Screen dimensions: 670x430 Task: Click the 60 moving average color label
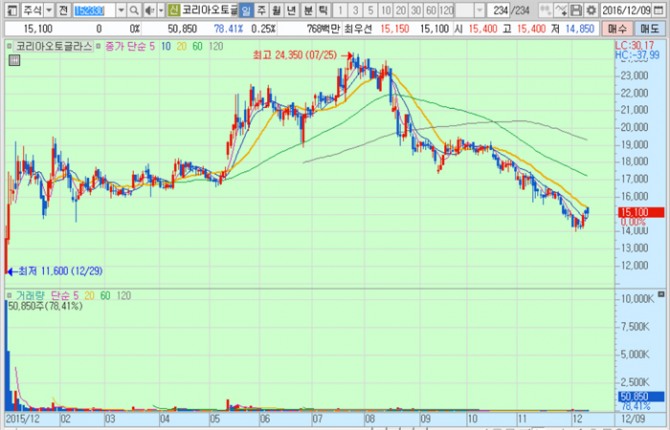click(x=198, y=47)
